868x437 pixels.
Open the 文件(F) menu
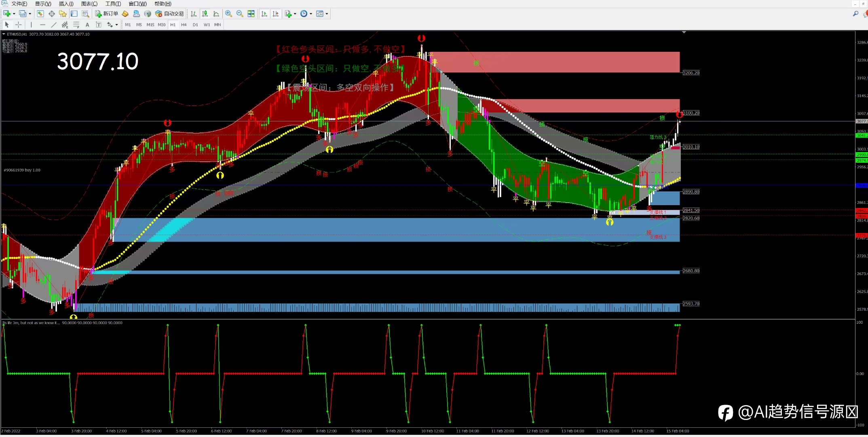pos(19,4)
